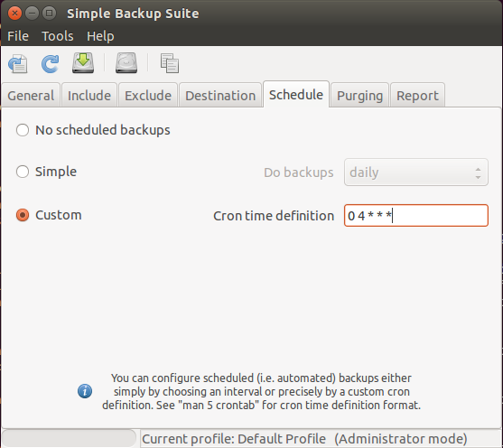
Task: Click the blue info icon near help text
Action: (85, 391)
